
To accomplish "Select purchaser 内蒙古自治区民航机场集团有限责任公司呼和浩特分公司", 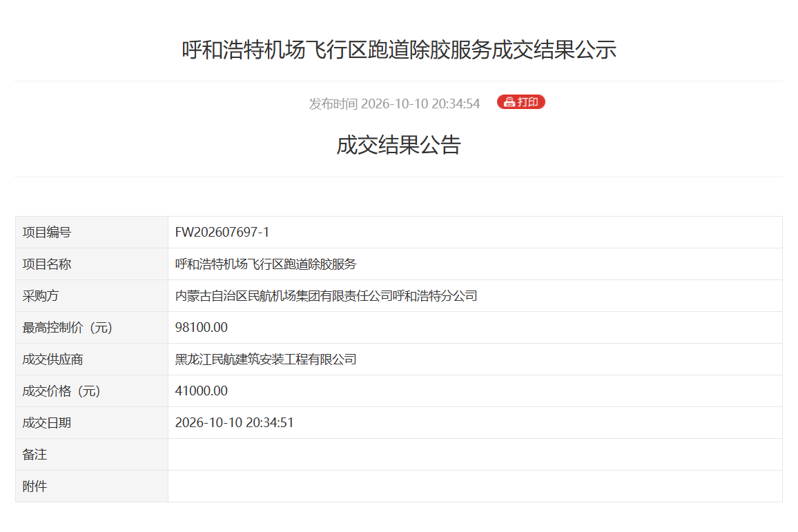I will [x=327, y=296].
